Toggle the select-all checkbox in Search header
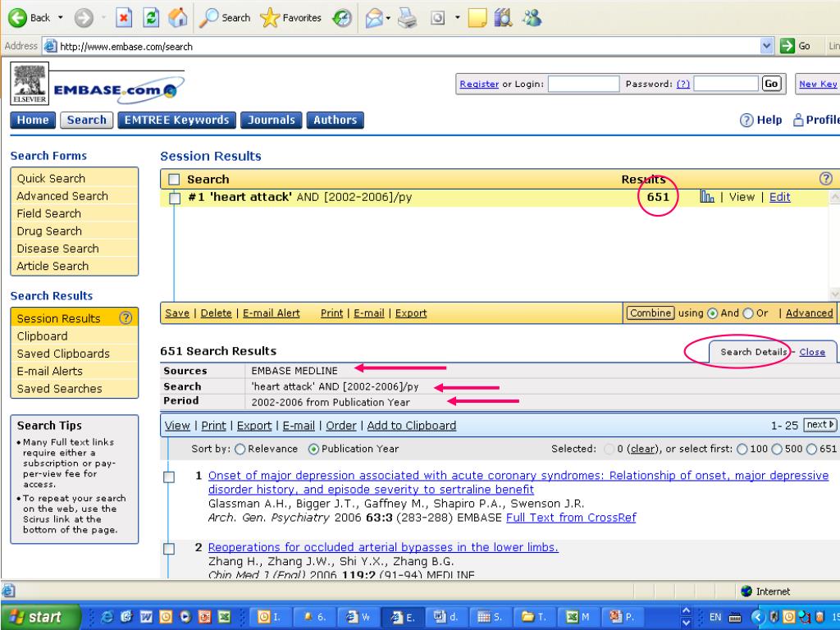 (x=174, y=180)
